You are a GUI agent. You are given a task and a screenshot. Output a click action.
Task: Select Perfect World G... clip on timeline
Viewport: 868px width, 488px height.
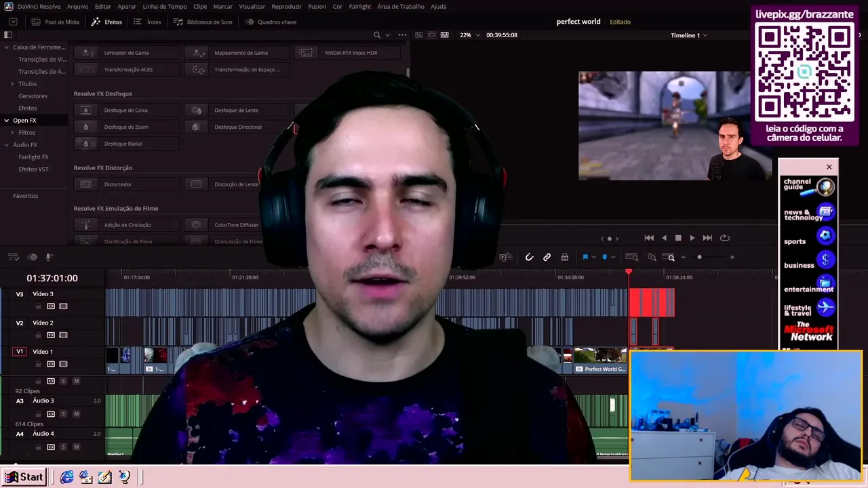click(601, 360)
